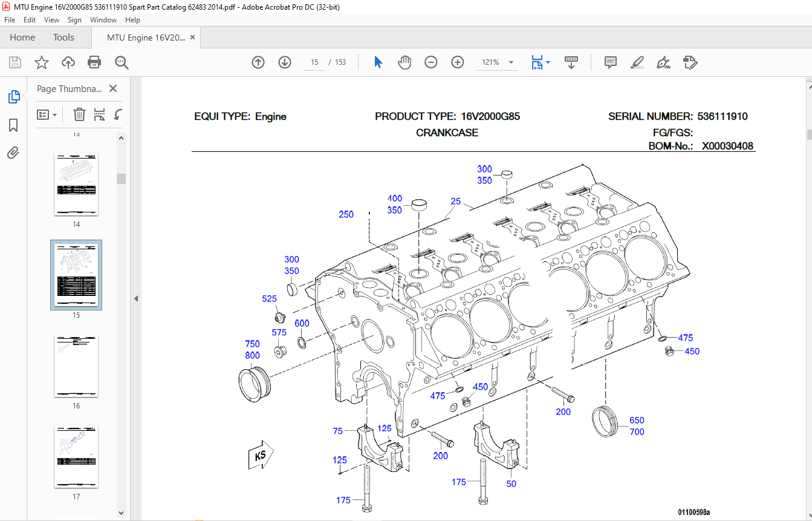Click the serial number text 536111910

click(x=722, y=116)
